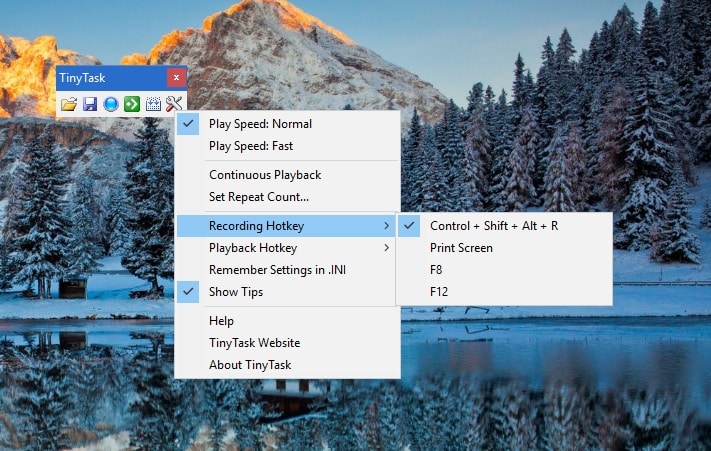Select Play Speed: Normal option
Viewport: 711px width, 451px height.
coord(260,124)
